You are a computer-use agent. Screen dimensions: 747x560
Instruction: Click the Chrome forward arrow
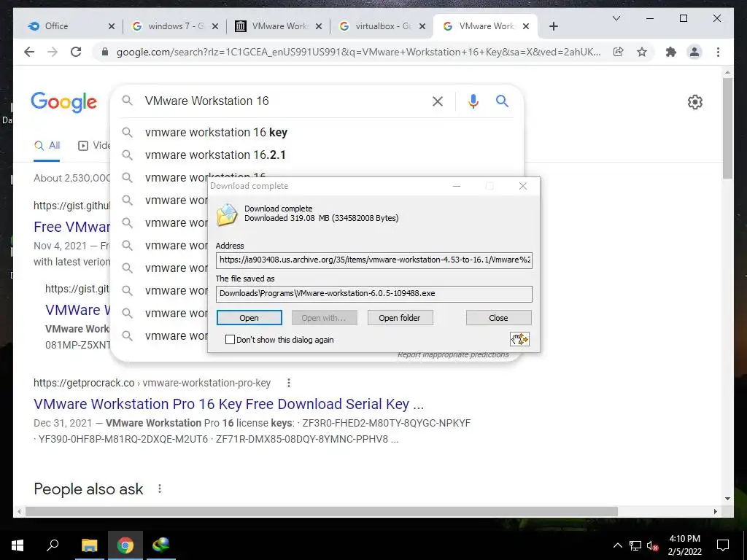click(53, 52)
